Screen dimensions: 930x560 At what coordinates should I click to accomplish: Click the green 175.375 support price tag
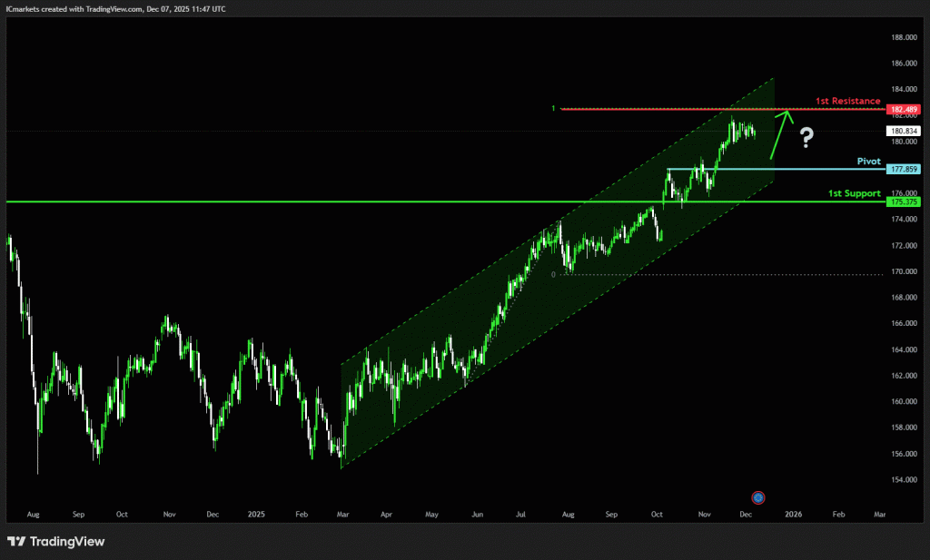(903, 201)
